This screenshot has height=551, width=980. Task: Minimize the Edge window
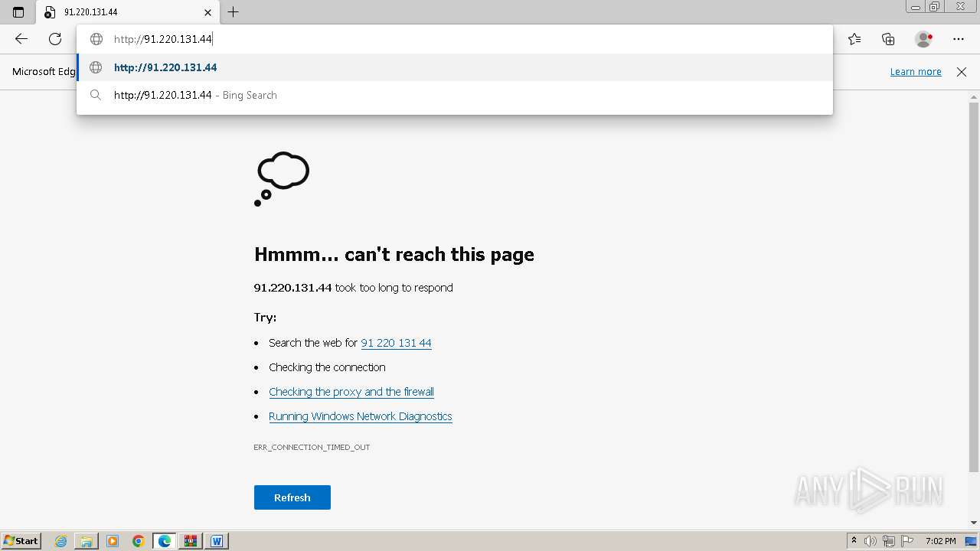[x=916, y=7]
